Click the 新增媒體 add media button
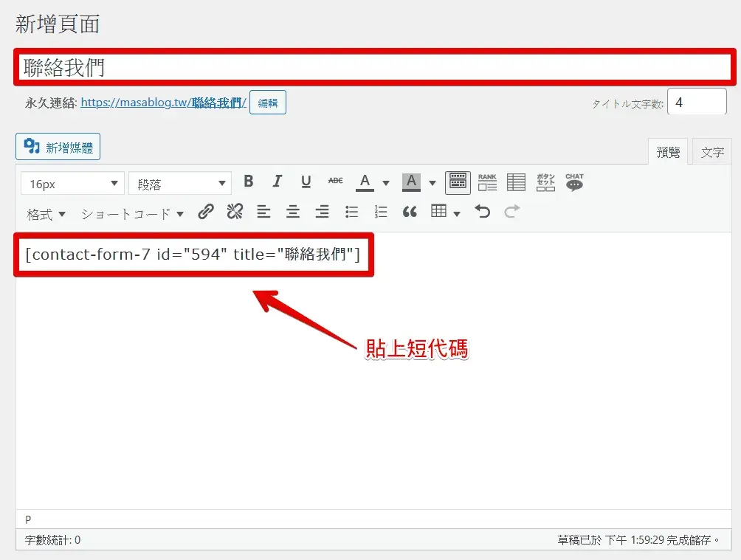741x560 pixels. point(58,147)
